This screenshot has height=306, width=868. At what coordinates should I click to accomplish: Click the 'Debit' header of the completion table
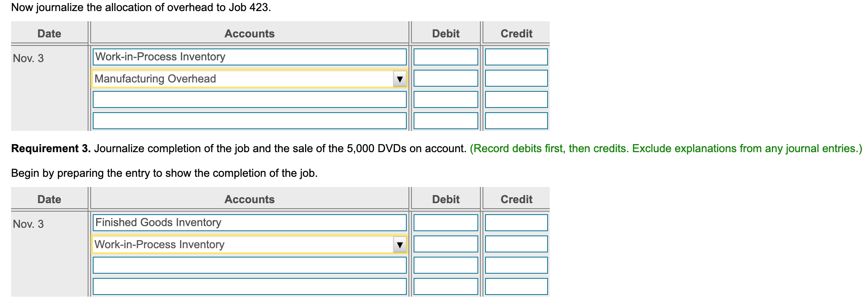pos(446,199)
